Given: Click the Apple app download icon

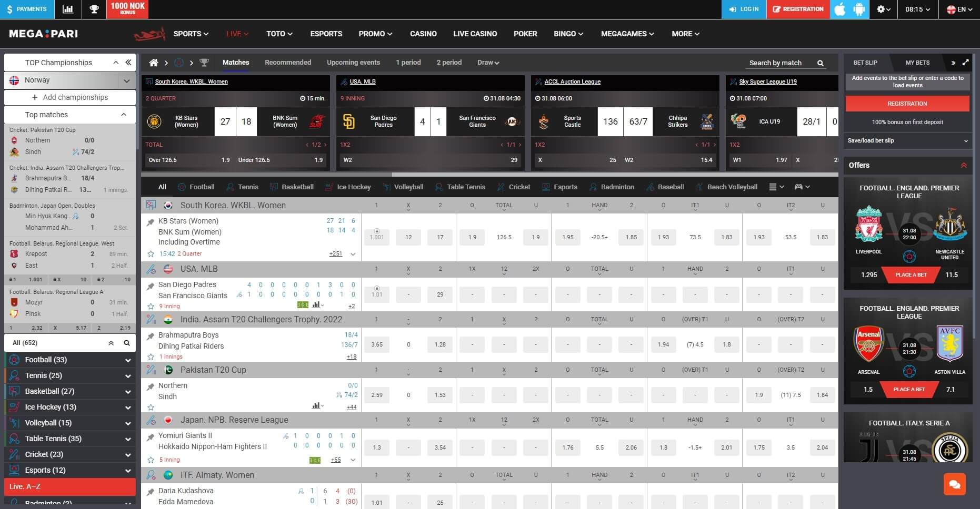Looking at the screenshot, I should click(x=840, y=9).
